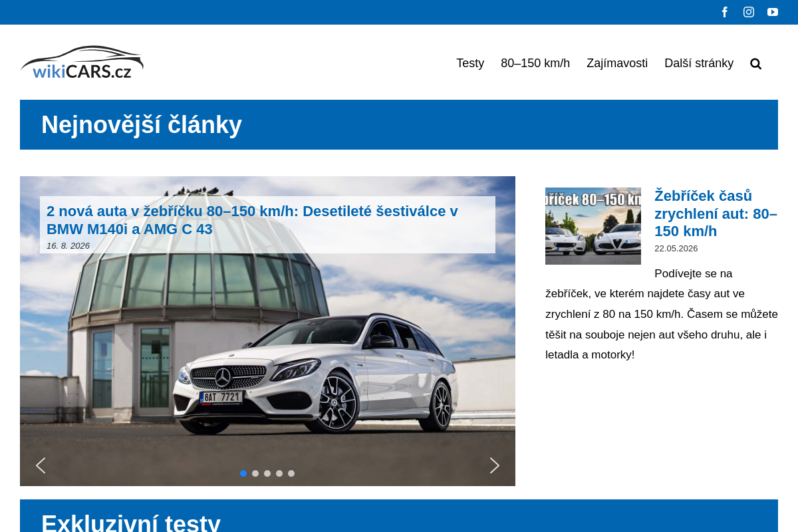798x532 pixels.
Task: Click the slide date 16. 8. 2026
Action: 68,246
